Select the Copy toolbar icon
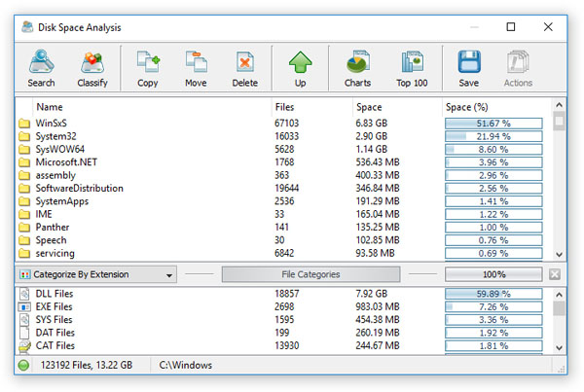 (148, 68)
